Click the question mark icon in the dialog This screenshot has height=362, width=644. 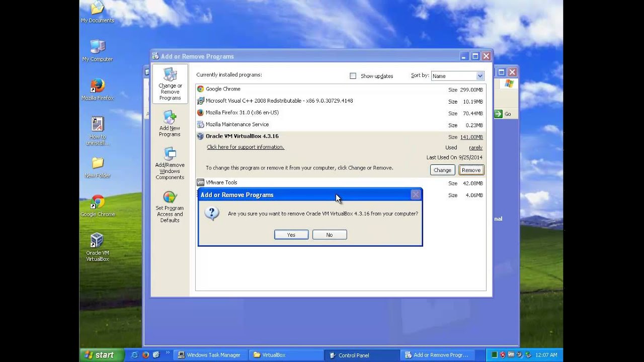pyautogui.click(x=211, y=213)
